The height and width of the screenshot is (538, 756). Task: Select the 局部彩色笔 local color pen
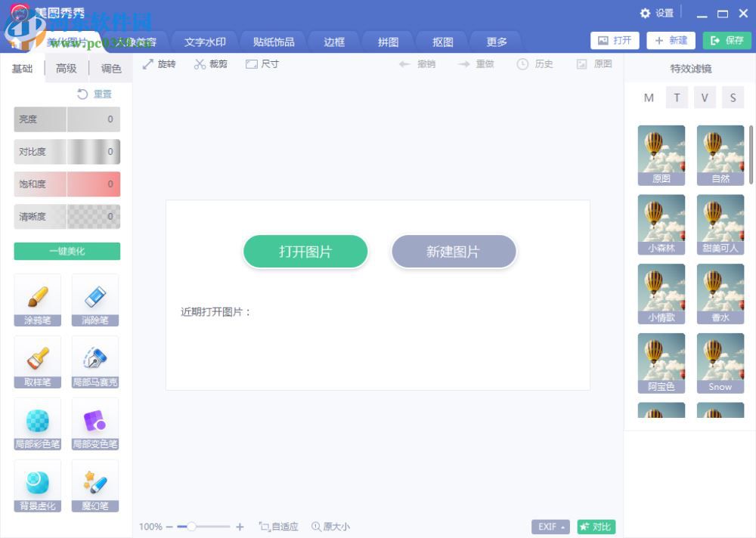pos(37,425)
